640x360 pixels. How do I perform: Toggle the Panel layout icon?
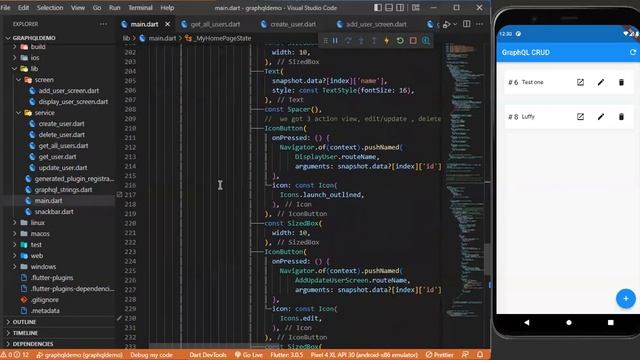tap(389, 7)
